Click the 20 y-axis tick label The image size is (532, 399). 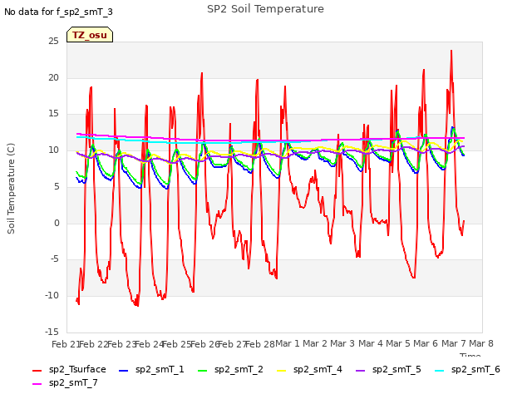(x=53, y=77)
